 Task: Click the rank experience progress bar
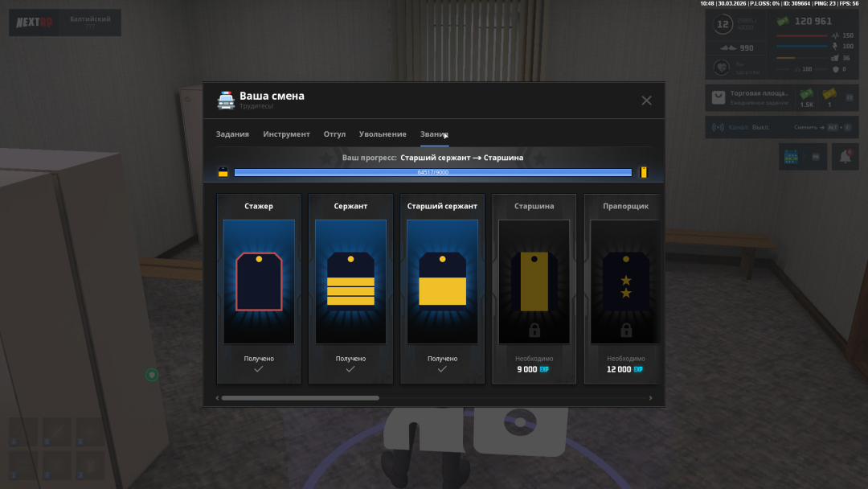tap(432, 172)
